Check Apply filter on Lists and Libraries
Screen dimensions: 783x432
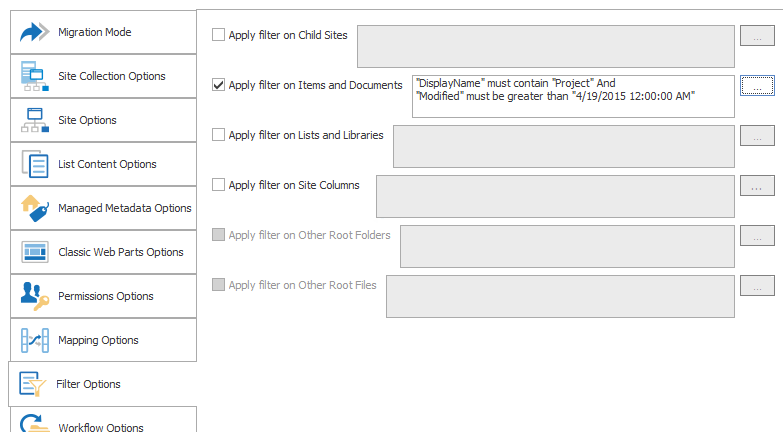(219, 135)
